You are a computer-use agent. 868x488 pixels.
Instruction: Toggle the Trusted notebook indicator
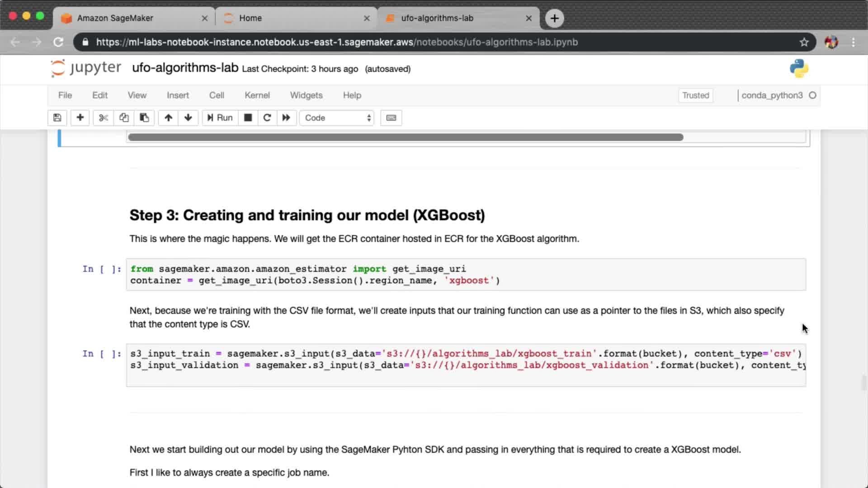[695, 95]
